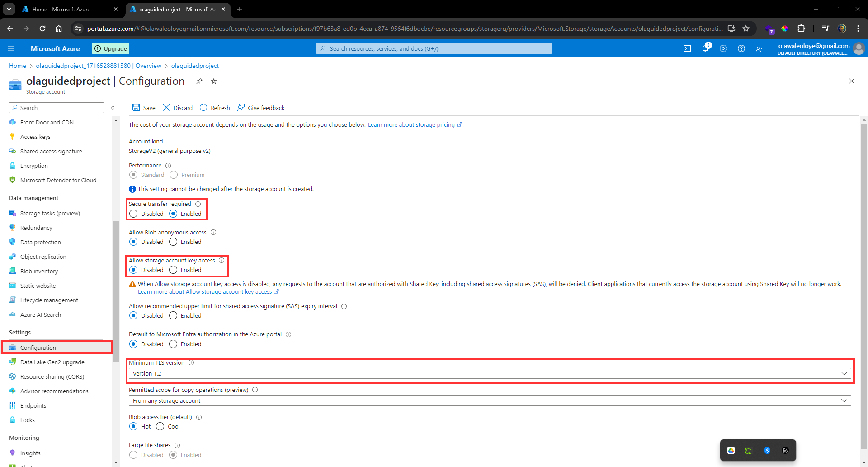Add olaguidedproject to favorites with star
The width and height of the screenshot is (868, 467).
(x=214, y=81)
